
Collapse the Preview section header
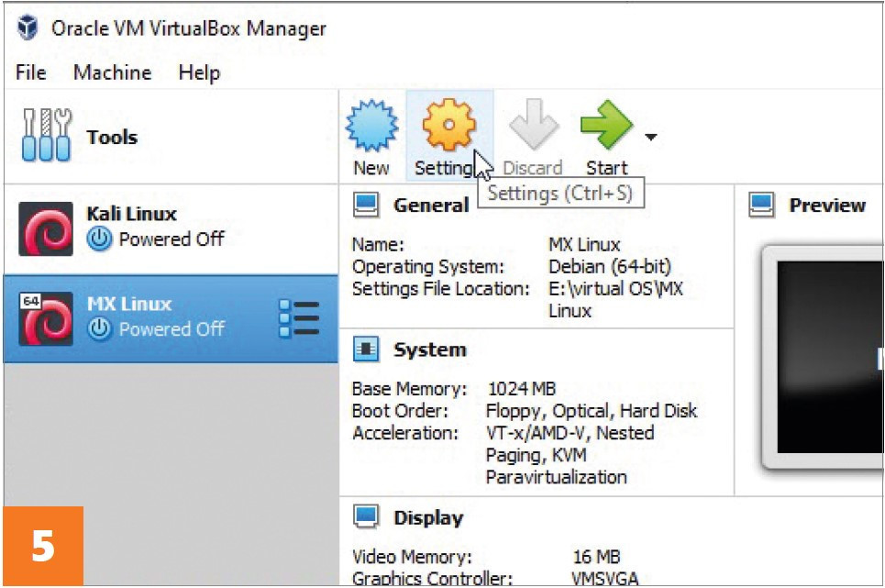pyautogui.click(x=827, y=205)
